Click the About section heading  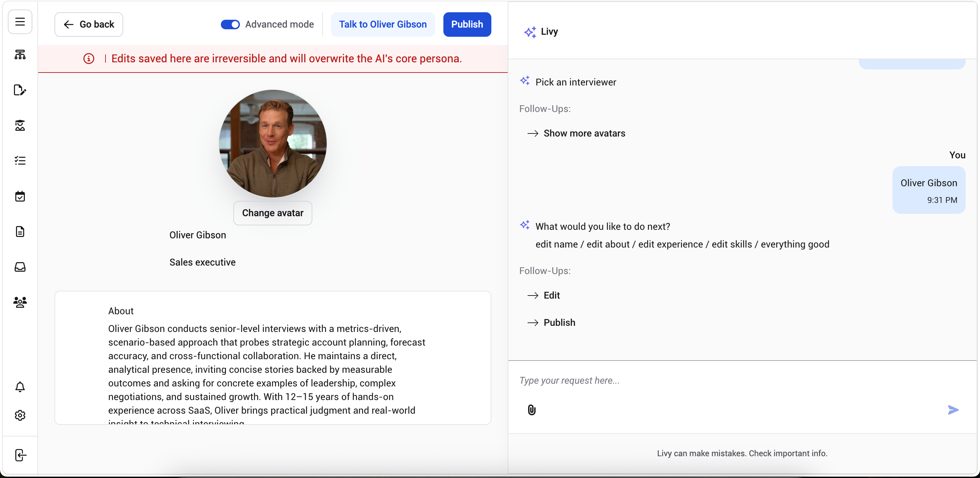click(120, 311)
